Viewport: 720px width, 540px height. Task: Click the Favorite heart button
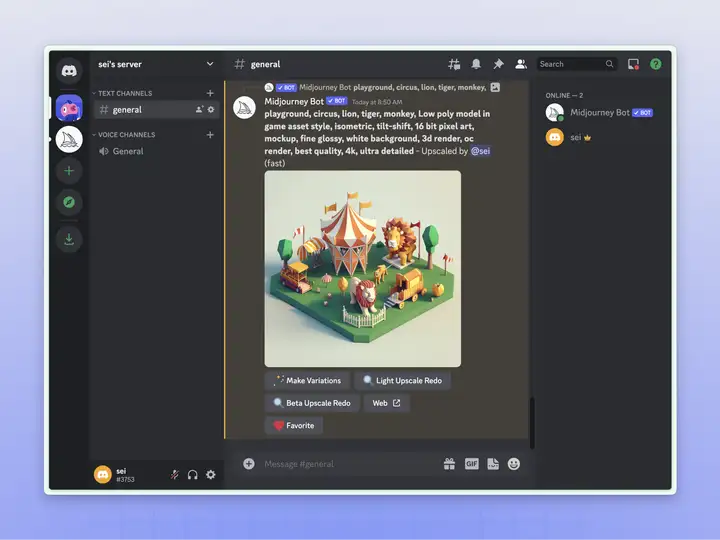293,426
